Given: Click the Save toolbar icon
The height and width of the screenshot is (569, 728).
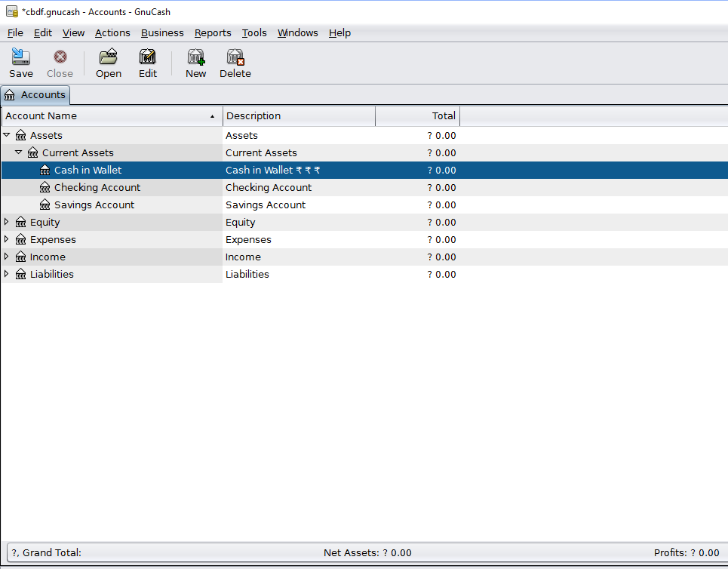Looking at the screenshot, I should [x=21, y=57].
